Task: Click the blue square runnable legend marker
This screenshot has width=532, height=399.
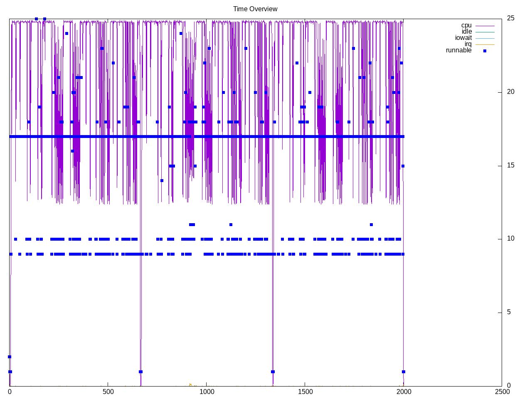Action: click(485, 51)
